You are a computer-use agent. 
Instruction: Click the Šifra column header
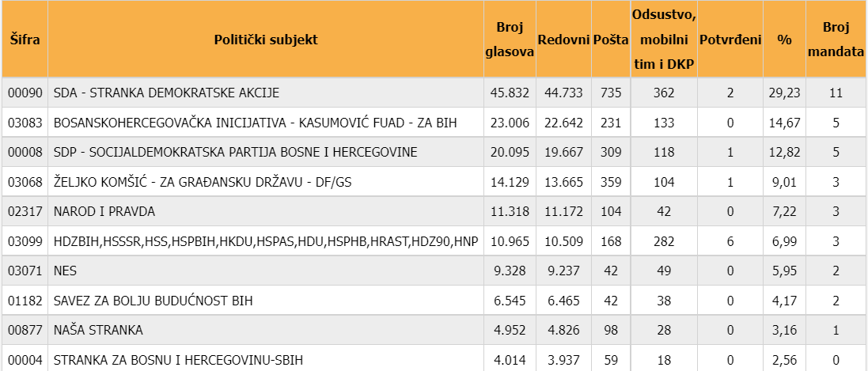[25, 39]
